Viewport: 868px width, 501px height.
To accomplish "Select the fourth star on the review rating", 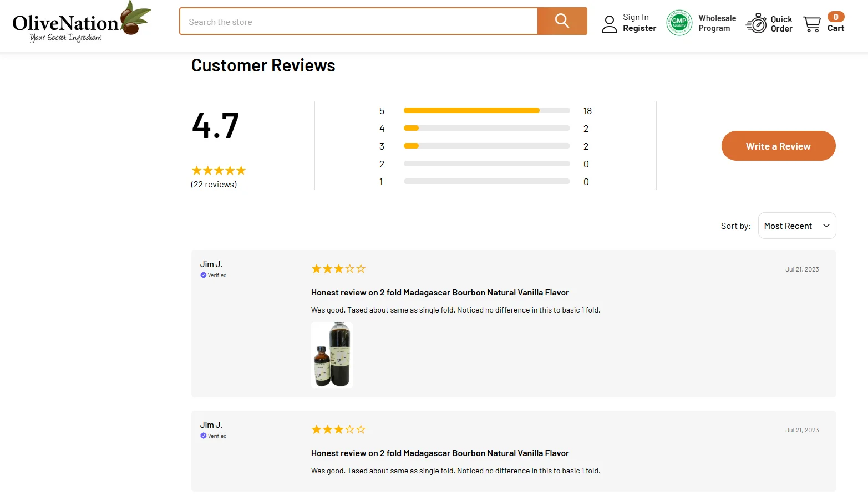I will pyautogui.click(x=350, y=268).
